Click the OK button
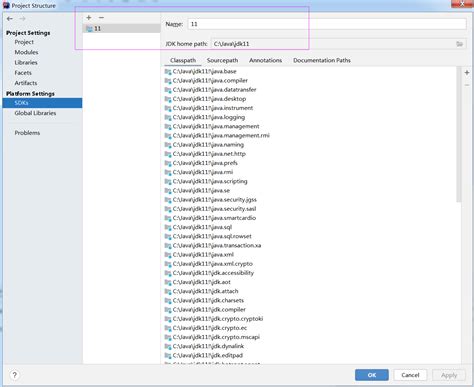The width and height of the screenshot is (474, 387). [x=372, y=375]
